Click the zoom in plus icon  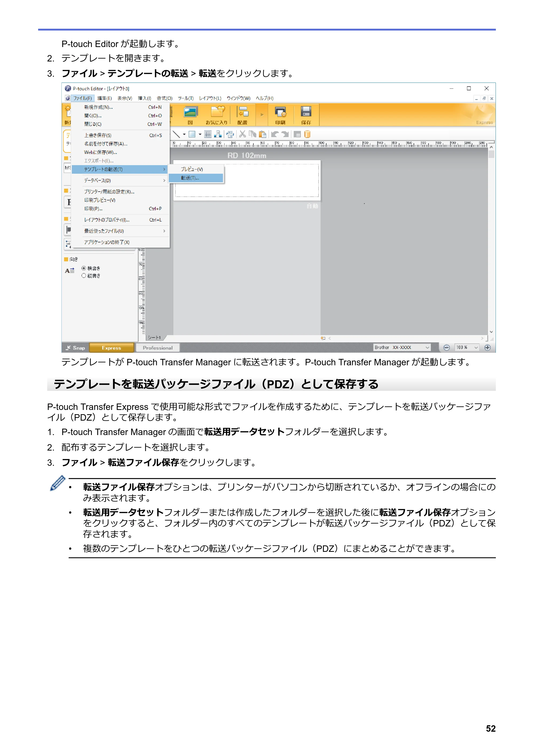(x=488, y=348)
